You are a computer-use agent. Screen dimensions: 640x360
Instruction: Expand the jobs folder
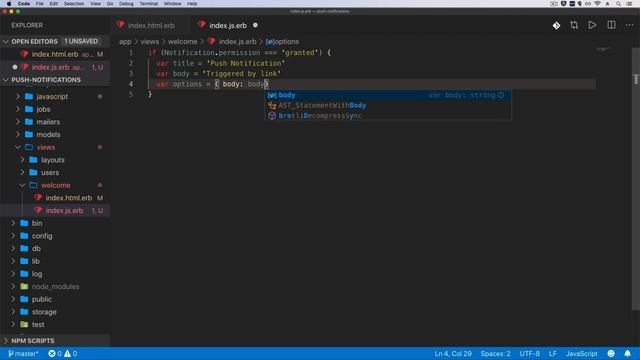[x=55, y=109]
